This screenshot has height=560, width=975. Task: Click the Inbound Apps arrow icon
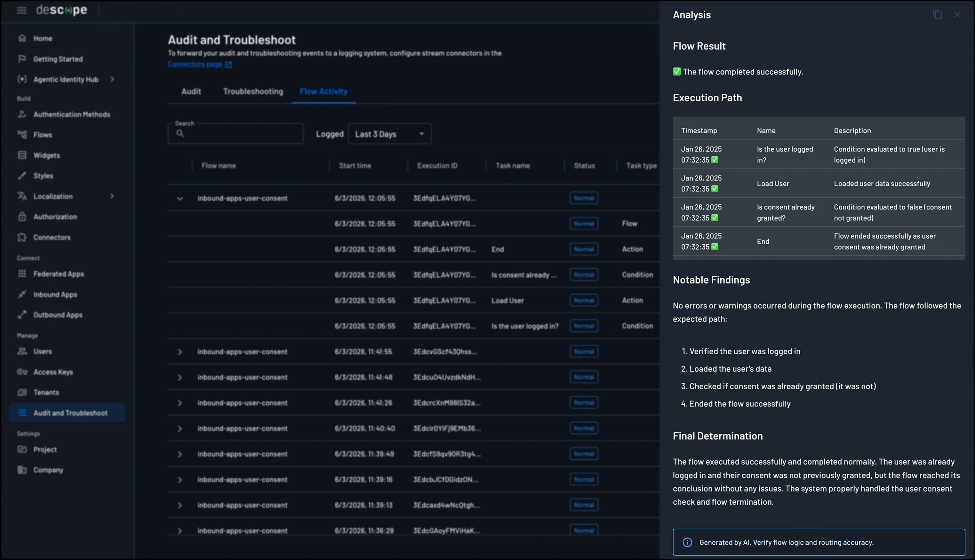[22, 294]
